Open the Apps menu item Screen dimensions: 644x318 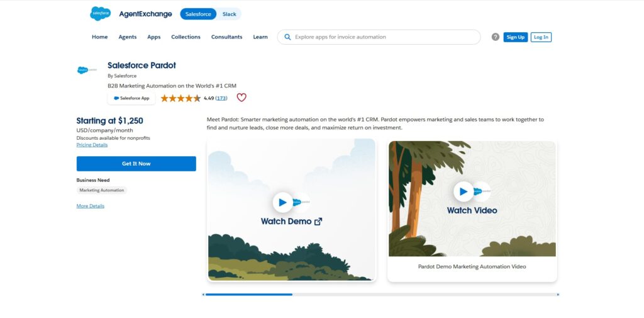154,37
